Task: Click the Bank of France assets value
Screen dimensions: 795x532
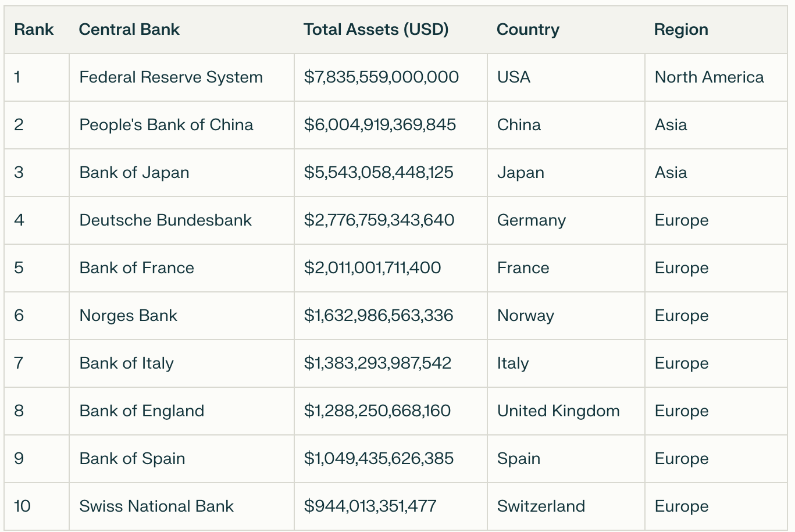Action: pyautogui.click(x=372, y=268)
